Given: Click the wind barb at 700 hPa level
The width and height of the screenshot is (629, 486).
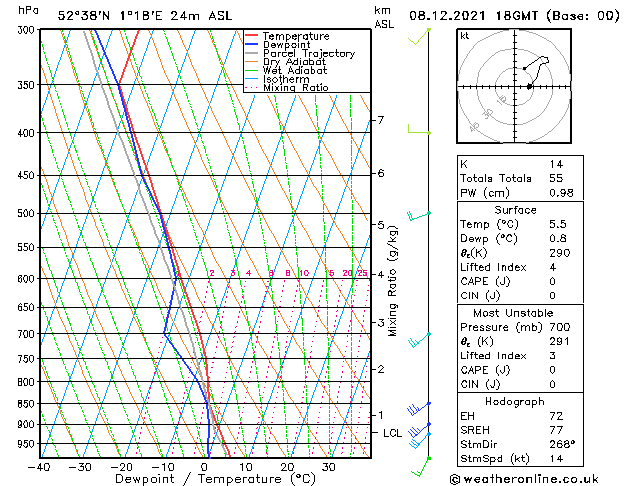Looking at the screenshot, I should [418, 336].
